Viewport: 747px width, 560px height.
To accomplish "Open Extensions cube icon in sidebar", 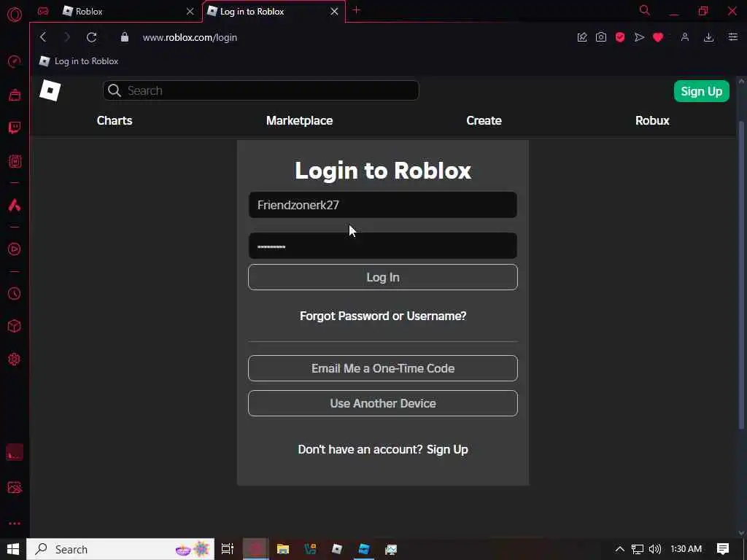I will (15, 326).
